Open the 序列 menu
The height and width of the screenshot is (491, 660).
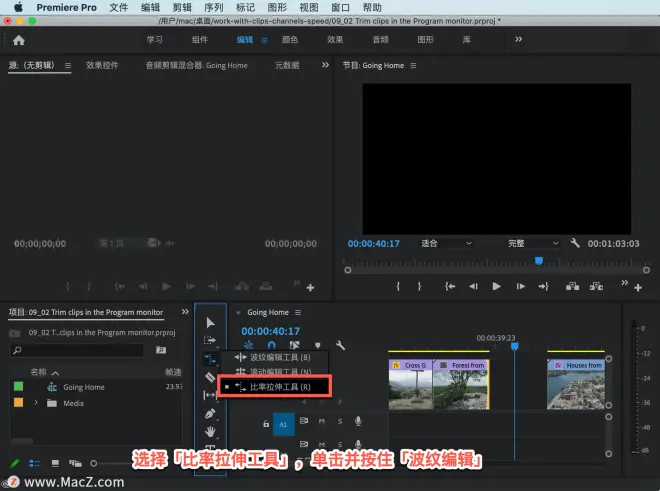pyautogui.click(x=214, y=8)
